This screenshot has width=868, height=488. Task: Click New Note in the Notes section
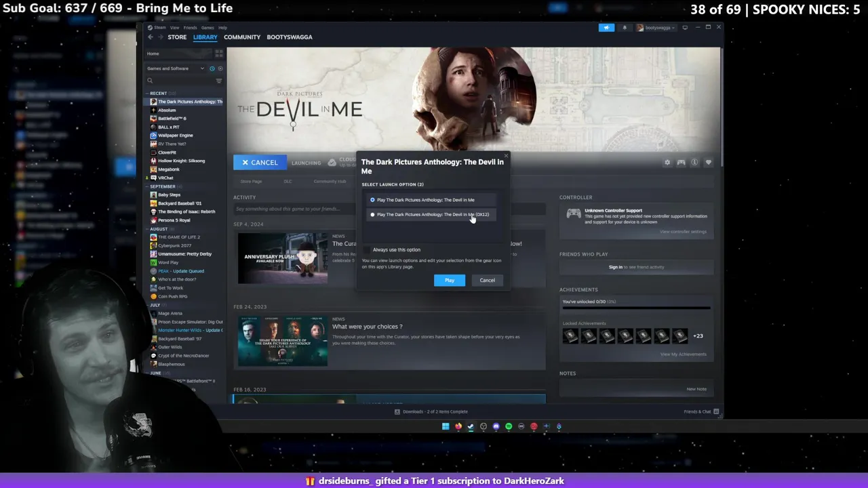click(696, 389)
